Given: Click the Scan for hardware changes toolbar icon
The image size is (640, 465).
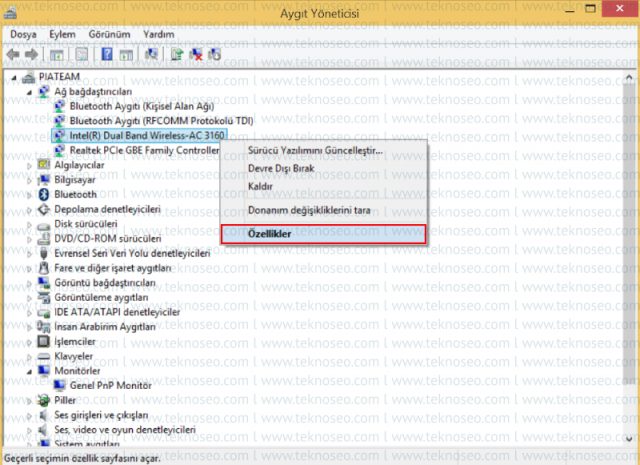Looking at the screenshot, I should coord(151,54).
